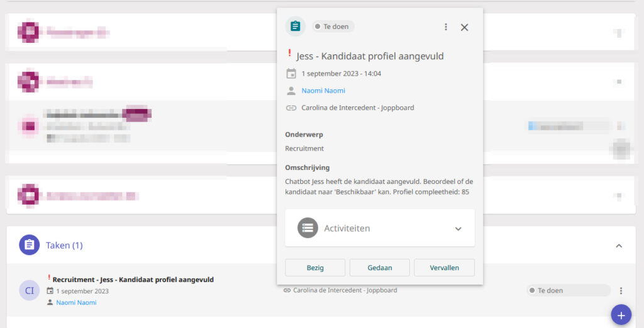The height and width of the screenshot is (328, 644).
Task: Click the link icon beside Carolina de Intercedent in popup
Action: tap(291, 108)
